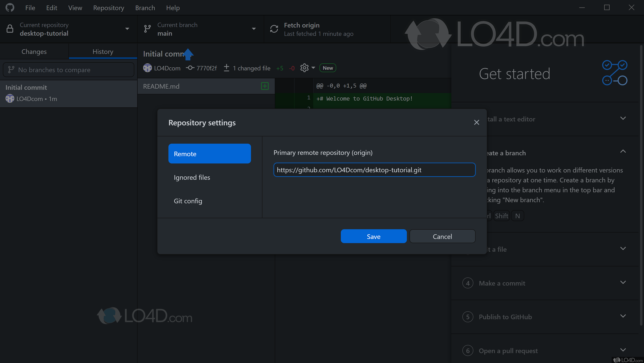Viewport: 644px width, 363px height.
Task: Click the lock icon beside Current repository
Action: (10, 28)
